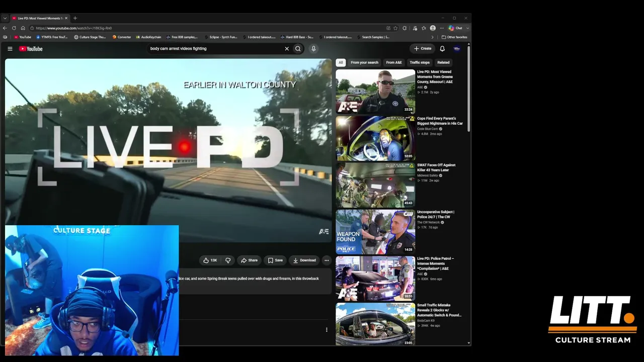Open Copilot Chat in the browser
Image resolution: width=644 pixels, height=362 pixels.
[456, 28]
